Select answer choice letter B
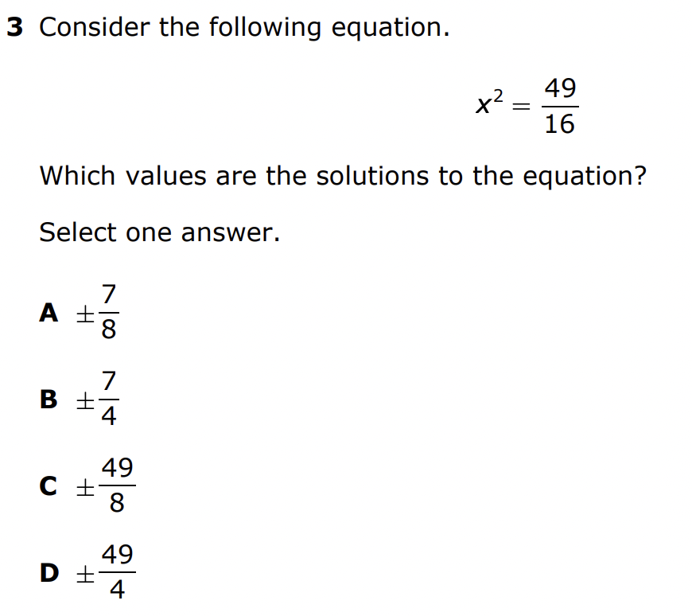The height and width of the screenshot is (616, 692). coord(49,400)
